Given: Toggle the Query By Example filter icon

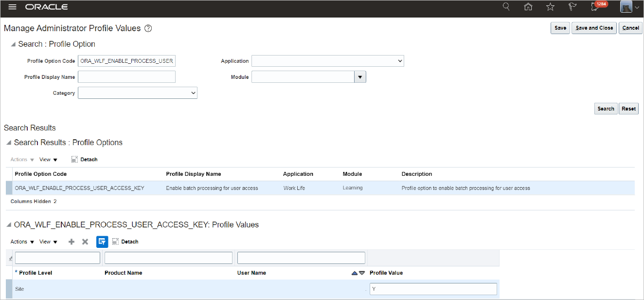Looking at the screenshot, I should [102, 242].
